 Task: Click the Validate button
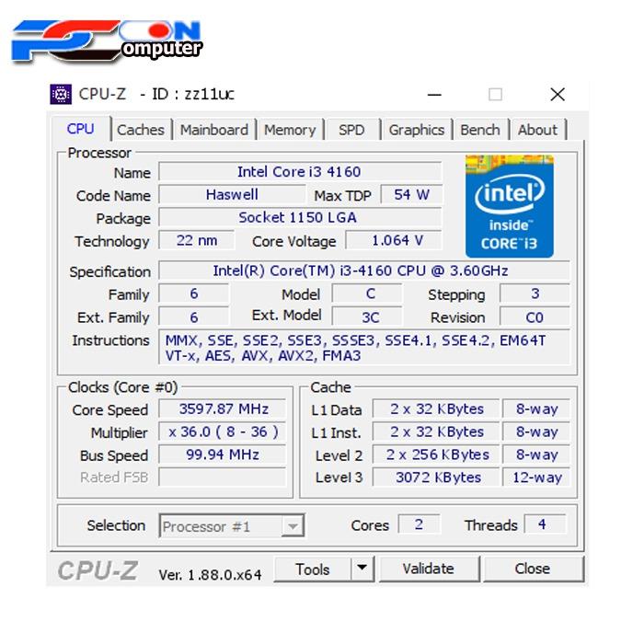point(428,569)
